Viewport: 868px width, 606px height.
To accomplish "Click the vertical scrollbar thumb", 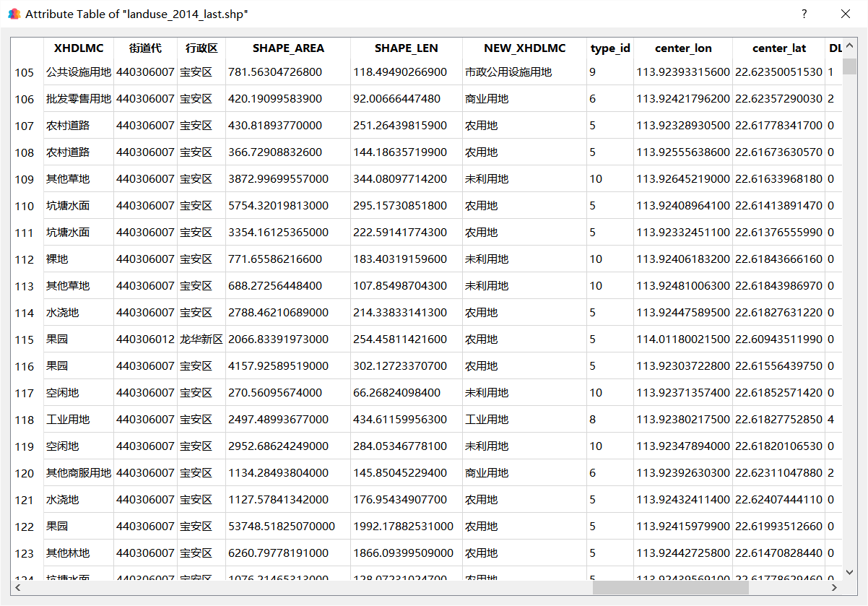I will point(849,66).
